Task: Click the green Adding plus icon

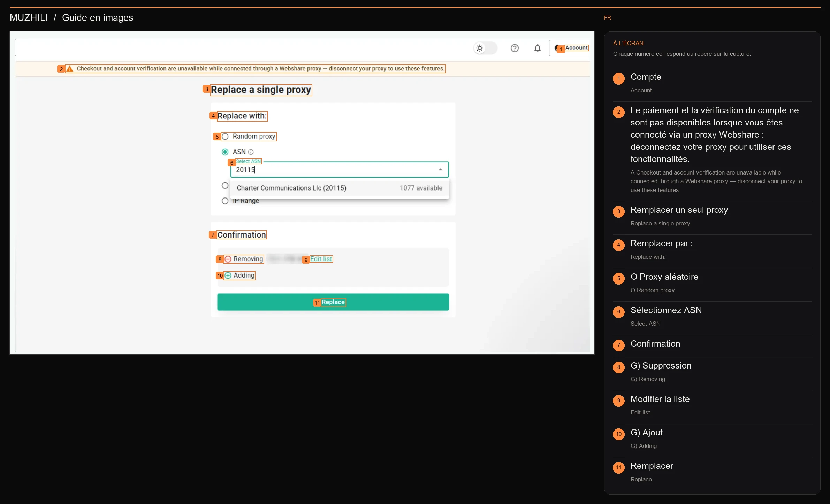Action: [x=228, y=276]
